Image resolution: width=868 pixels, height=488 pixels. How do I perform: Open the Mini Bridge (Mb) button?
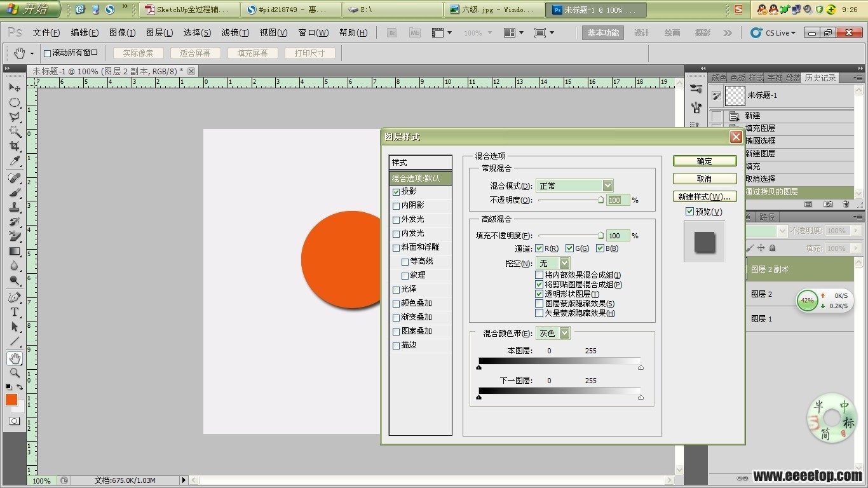coord(414,32)
